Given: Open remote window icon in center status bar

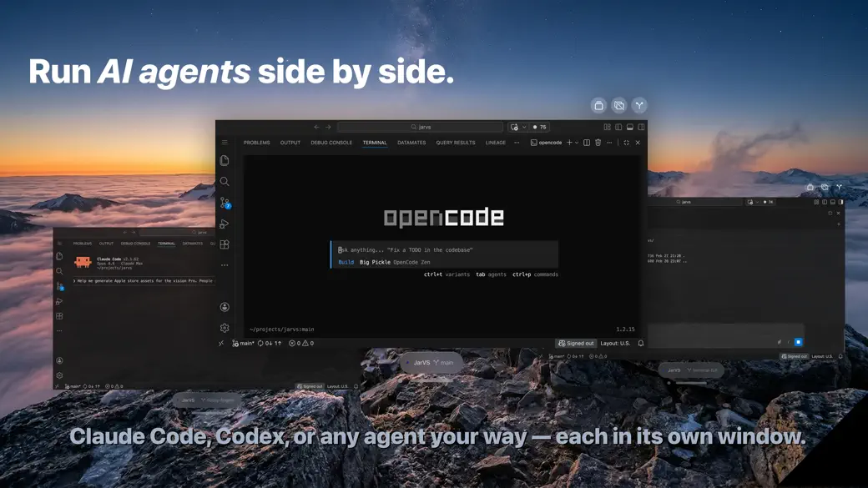Looking at the screenshot, I should [x=221, y=343].
